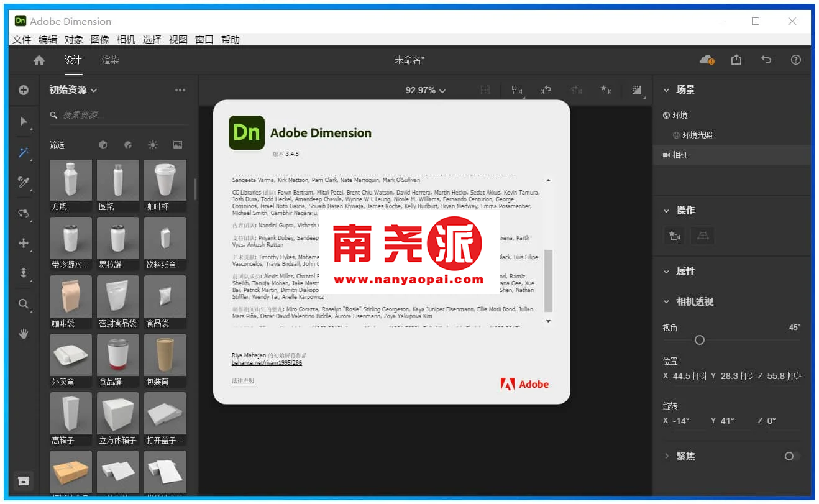819x504 pixels.
Task: Open the add and import content button
Action: click(x=24, y=90)
